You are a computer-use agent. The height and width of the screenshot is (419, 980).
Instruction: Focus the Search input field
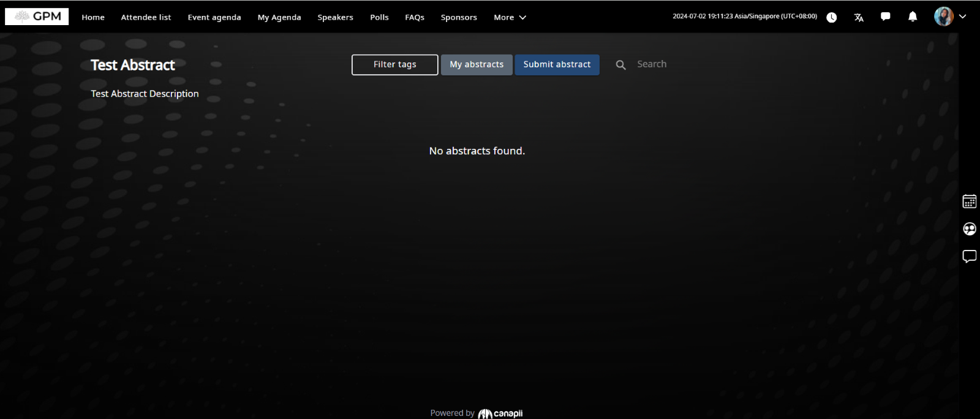674,64
